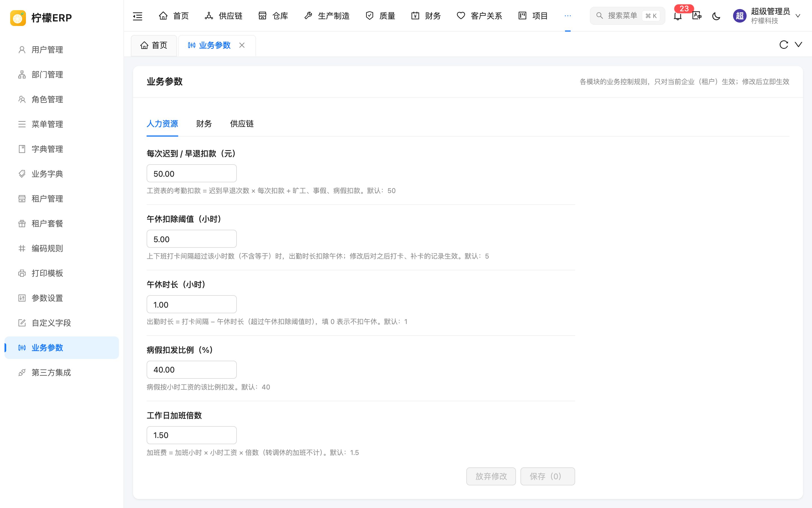Open 打印模板 in the sidebar
The height and width of the screenshot is (508, 812).
62,273
